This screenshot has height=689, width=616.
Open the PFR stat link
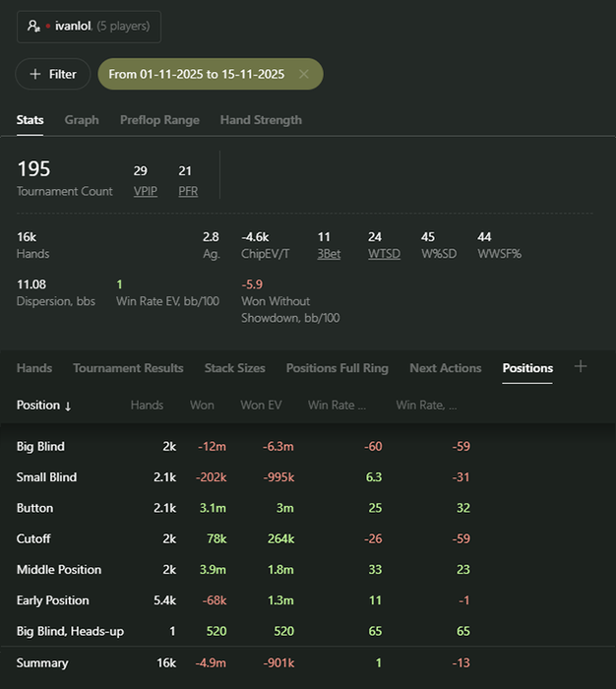coord(188,191)
